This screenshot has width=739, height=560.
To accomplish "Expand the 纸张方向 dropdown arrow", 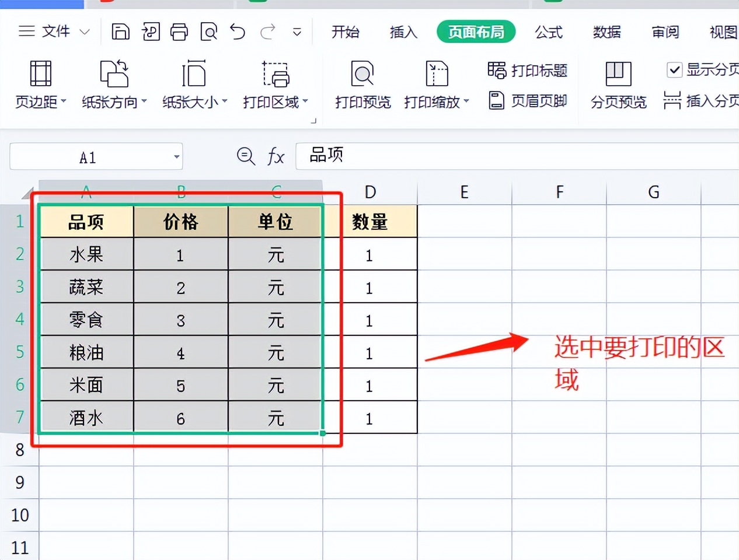I will pos(144,101).
